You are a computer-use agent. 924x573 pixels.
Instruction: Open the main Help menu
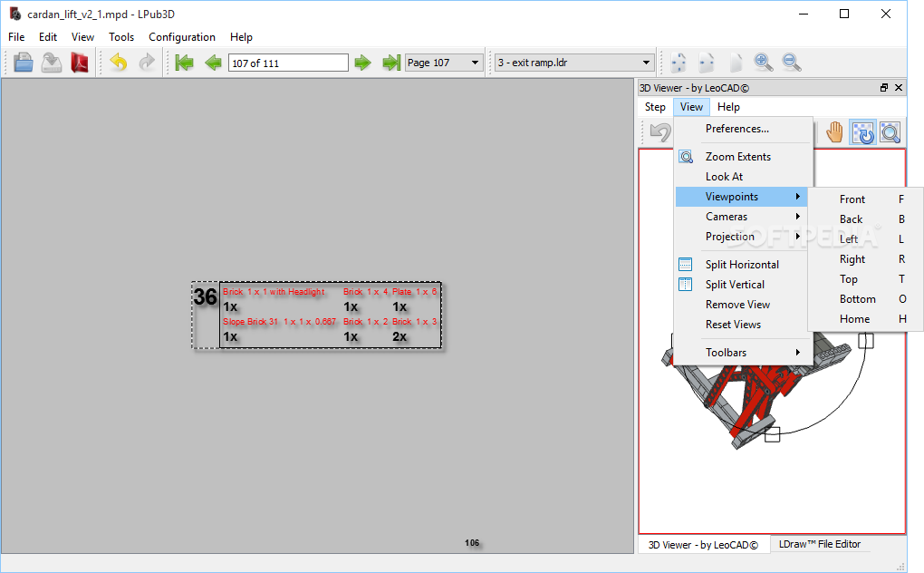coord(241,36)
